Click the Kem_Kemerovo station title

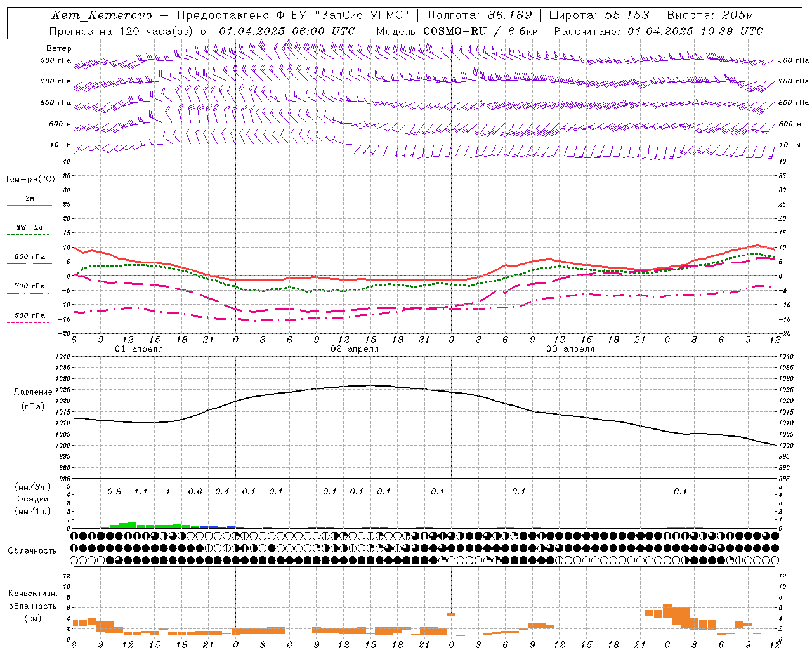[101, 15]
